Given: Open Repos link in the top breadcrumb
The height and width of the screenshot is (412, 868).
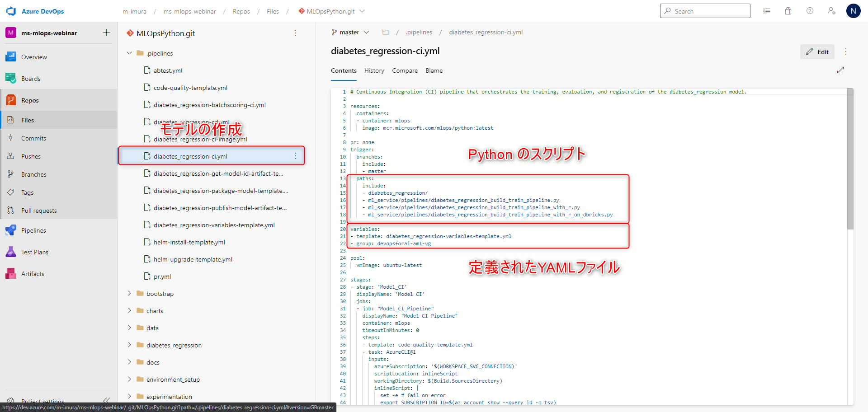Looking at the screenshot, I should pyautogui.click(x=241, y=11).
